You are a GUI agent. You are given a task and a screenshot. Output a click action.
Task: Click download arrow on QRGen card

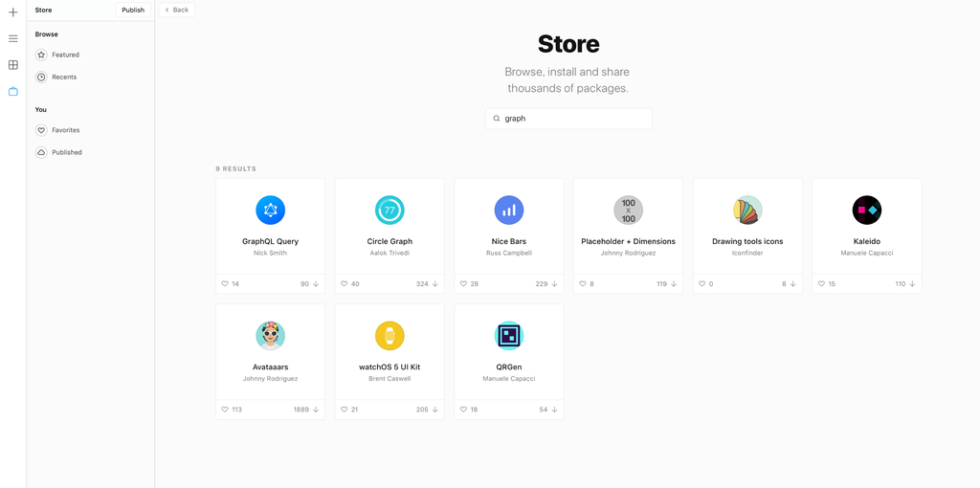(554, 410)
